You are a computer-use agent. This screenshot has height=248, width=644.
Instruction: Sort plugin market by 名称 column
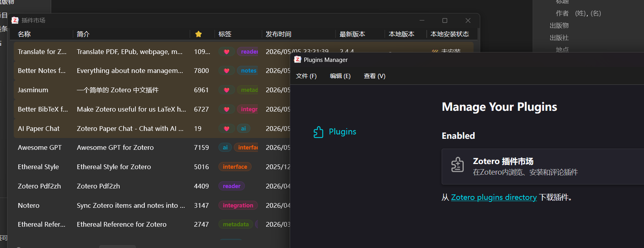point(24,34)
